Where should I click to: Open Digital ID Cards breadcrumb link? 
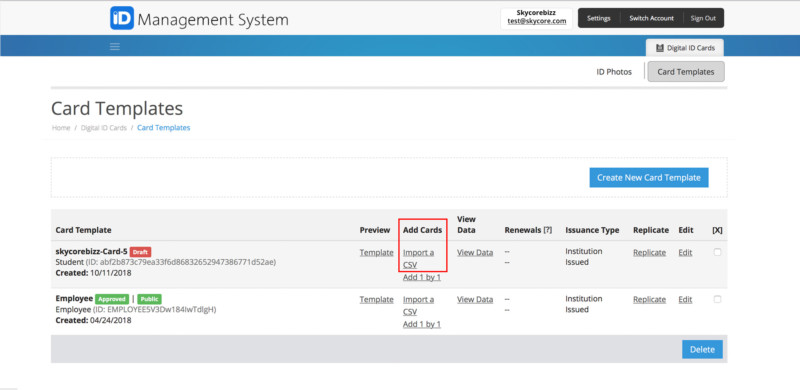(x=104, y=128)
